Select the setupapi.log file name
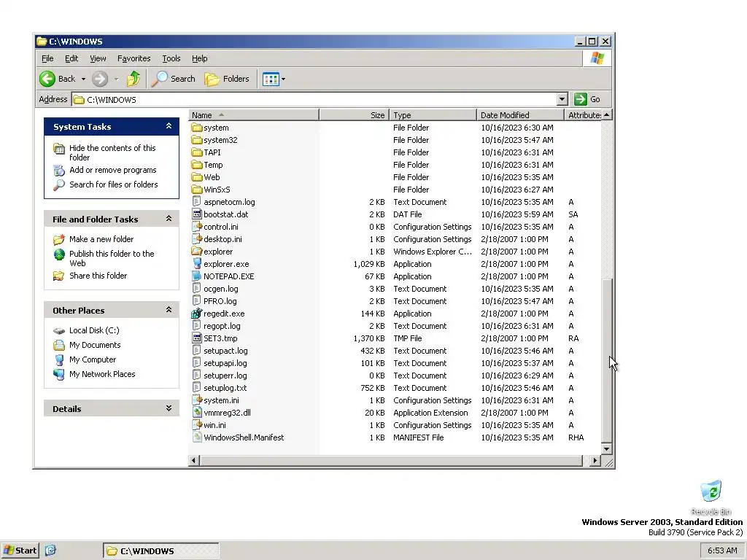 (225, 363)
